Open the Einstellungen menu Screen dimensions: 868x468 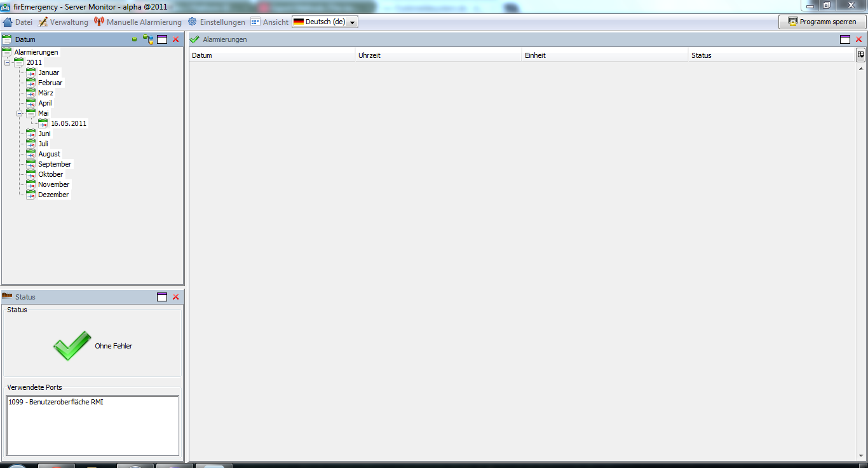click(x=217, y=22)
